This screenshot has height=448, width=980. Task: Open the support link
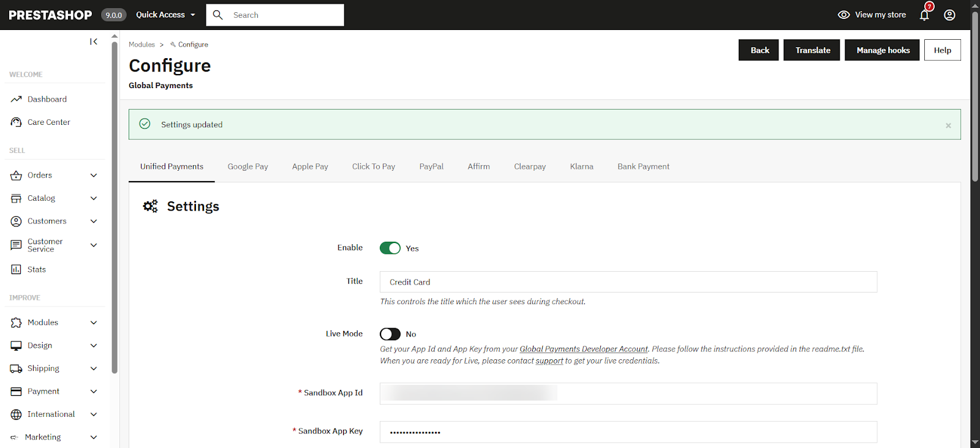[x=549, y=361]
